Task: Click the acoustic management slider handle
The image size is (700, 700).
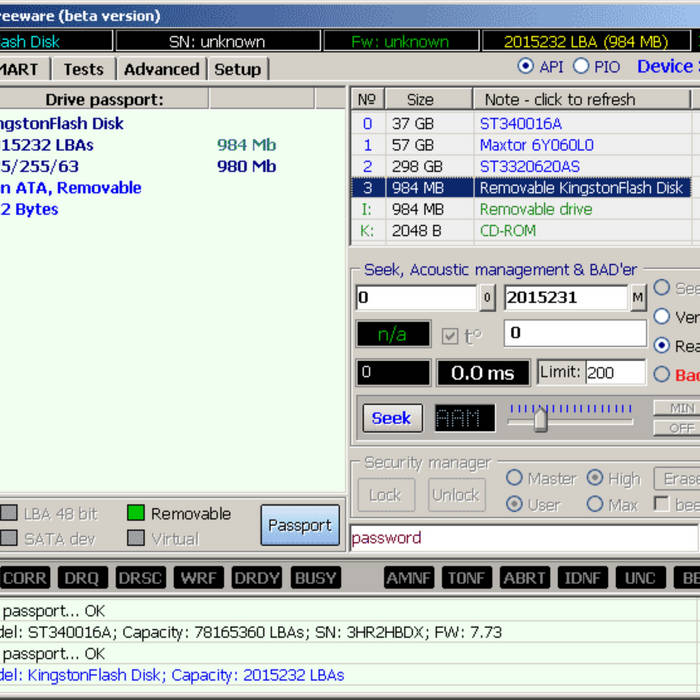Action: 540,419
